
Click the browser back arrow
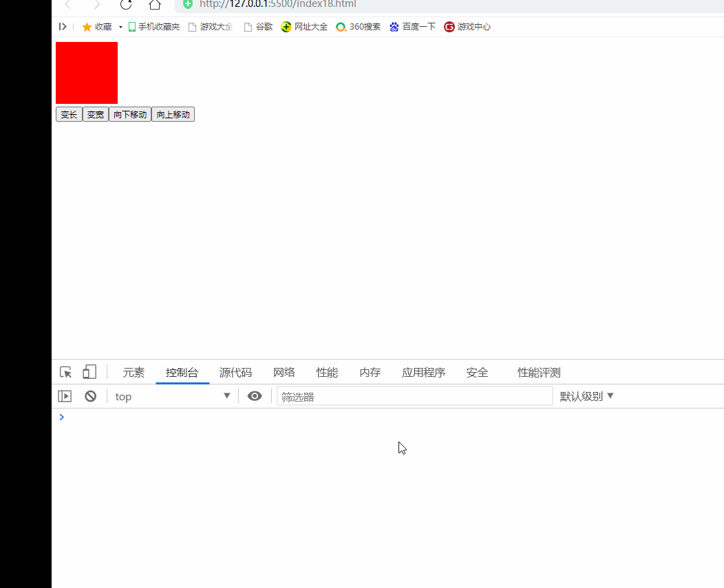coord(68,5)
